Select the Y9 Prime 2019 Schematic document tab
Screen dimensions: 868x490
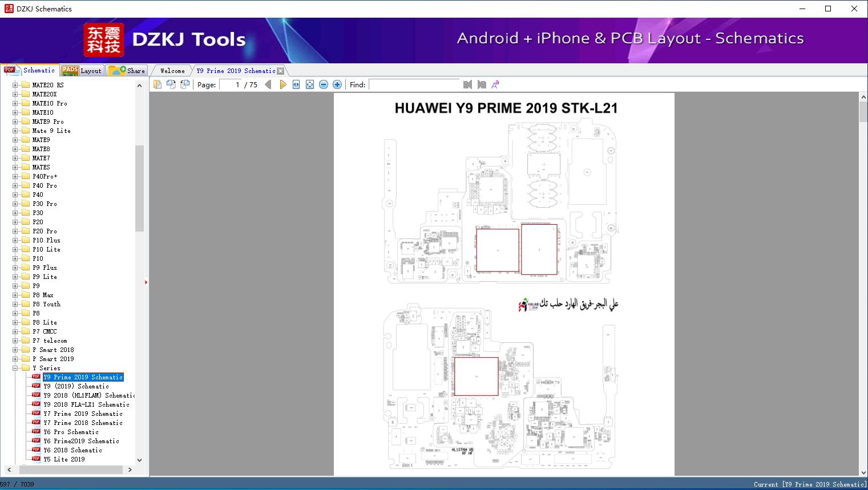(236, 71)
